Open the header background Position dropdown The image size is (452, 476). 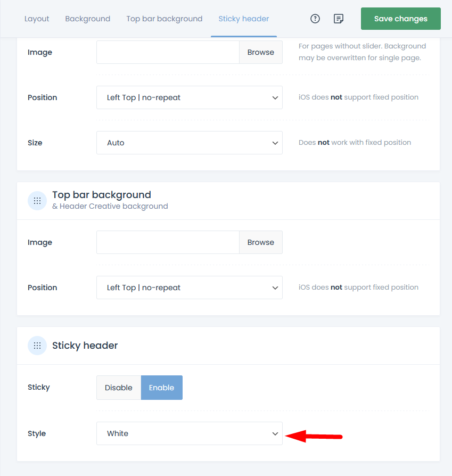pyautogui.click(x=189, y=97)
